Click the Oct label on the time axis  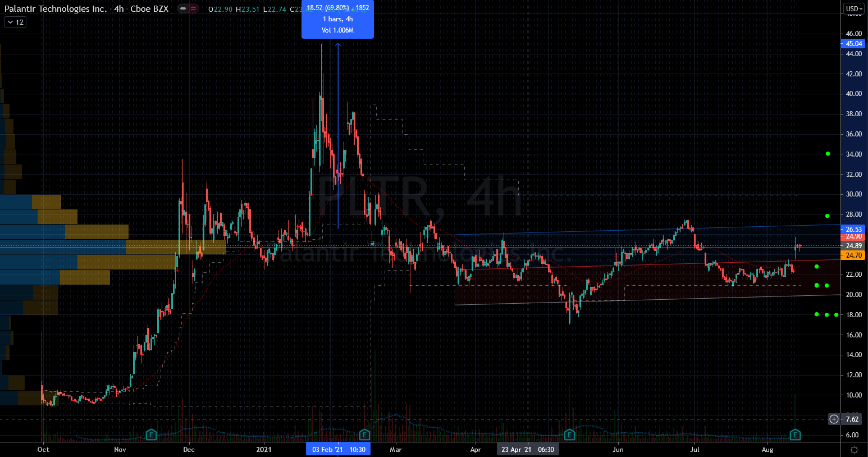(x=43, y=450)
